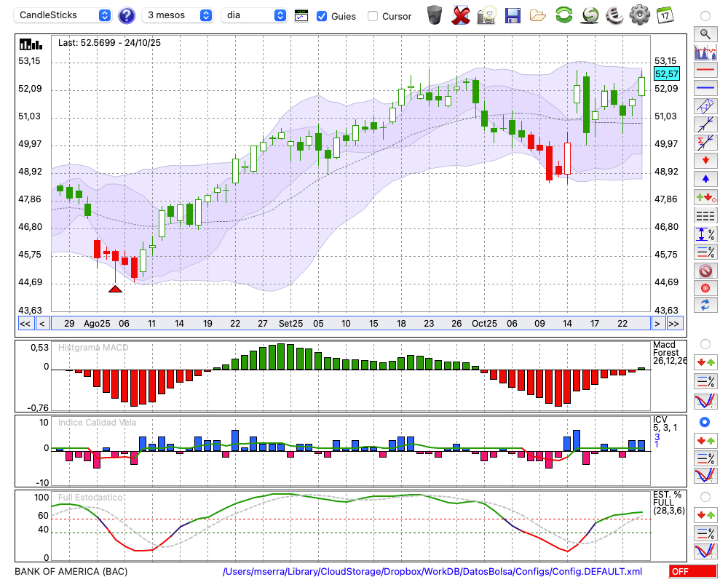Select the radio button beside Macd Forest panel
728x582 pixels.
coord(705,343)
